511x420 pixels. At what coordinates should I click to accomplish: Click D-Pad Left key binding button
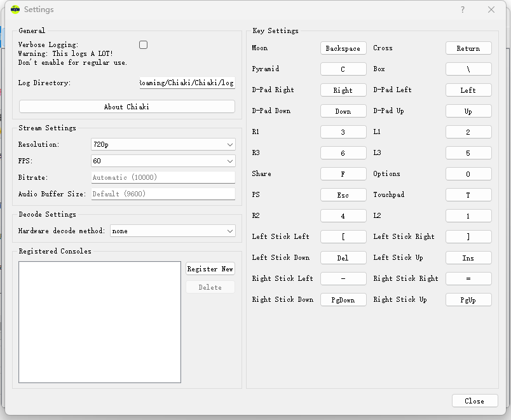tap(468, 90)
